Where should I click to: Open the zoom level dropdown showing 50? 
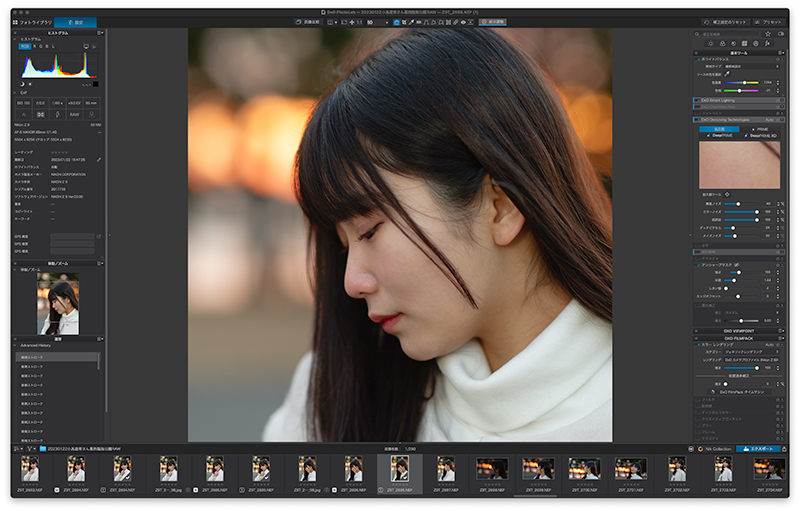(378, 22)
